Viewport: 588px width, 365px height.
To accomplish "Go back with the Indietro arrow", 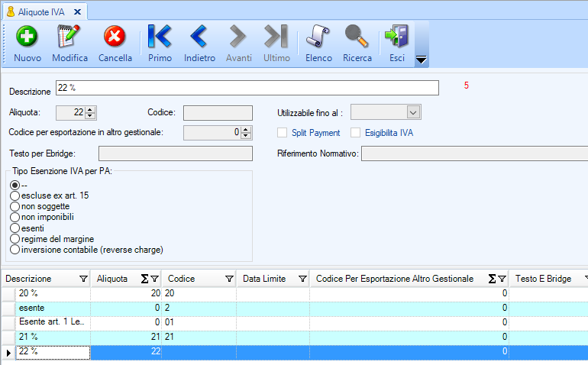I will (x=199, y=37).
